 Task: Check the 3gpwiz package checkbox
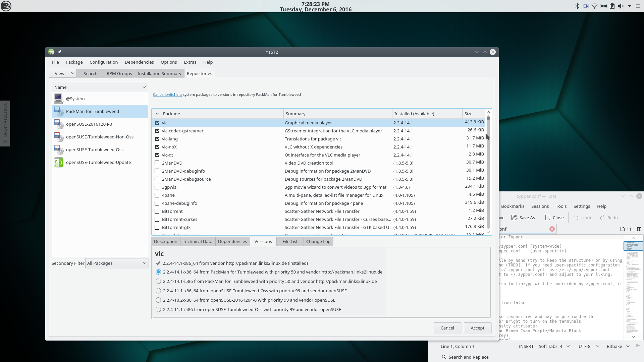pyautogui.click(x=157, y=187)
